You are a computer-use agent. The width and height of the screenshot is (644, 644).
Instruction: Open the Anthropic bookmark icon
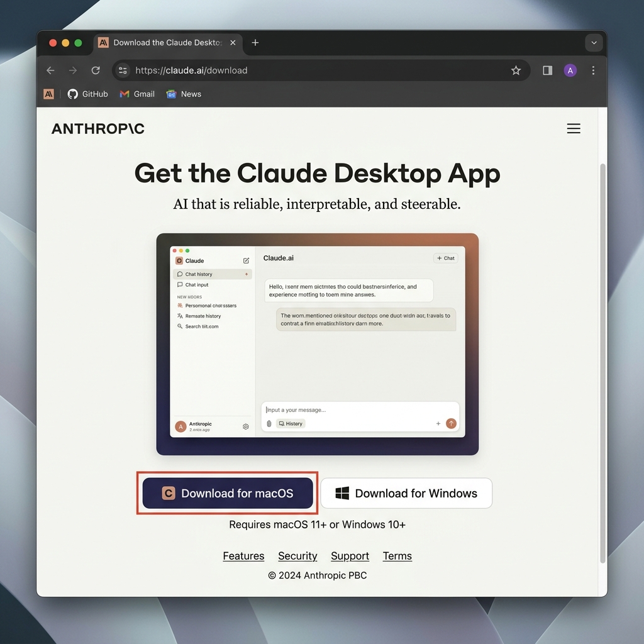click(x=48, y=94)
